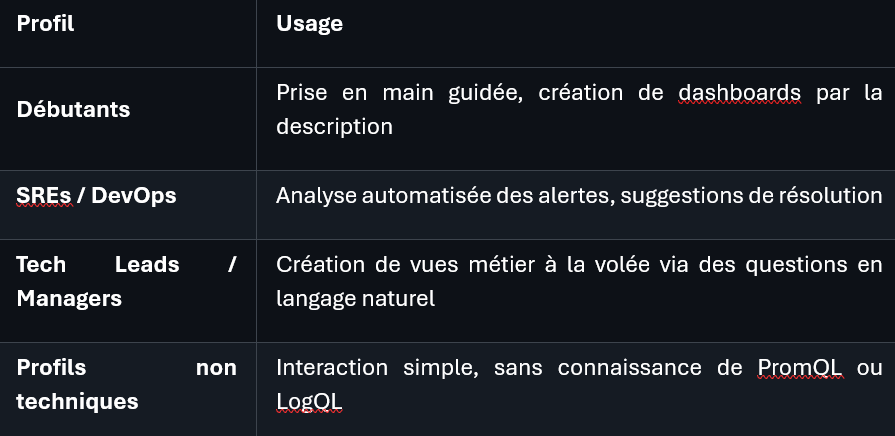
Task: Select the "Tech Leads / Managers" cell
Action: (x=126, y=282)
